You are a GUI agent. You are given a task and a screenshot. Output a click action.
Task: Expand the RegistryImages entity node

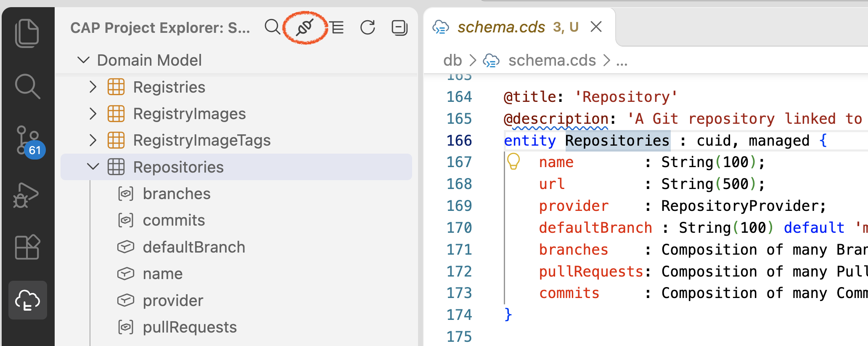93,114
